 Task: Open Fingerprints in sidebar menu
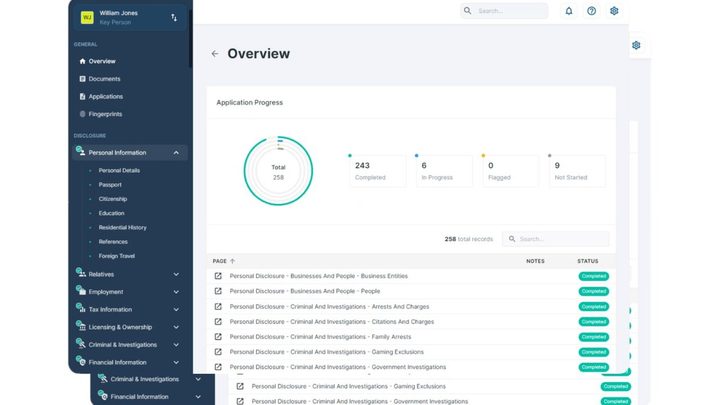coord(105,114)
